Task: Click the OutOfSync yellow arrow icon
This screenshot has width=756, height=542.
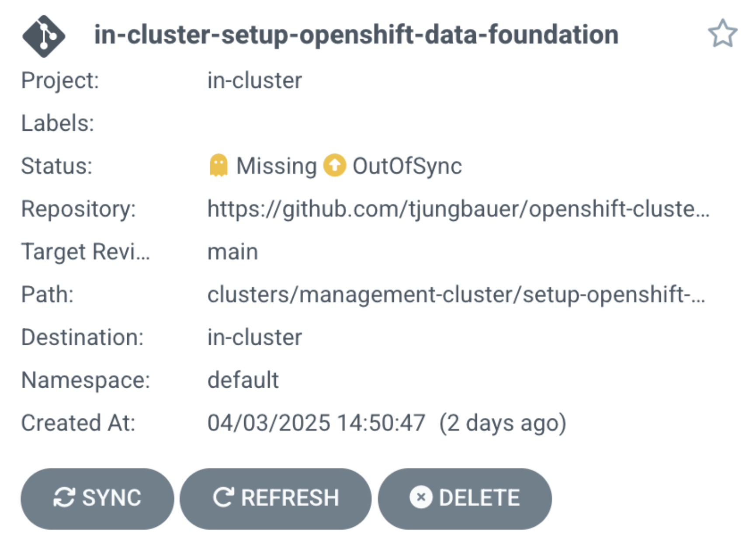Action: click(335, 166)
